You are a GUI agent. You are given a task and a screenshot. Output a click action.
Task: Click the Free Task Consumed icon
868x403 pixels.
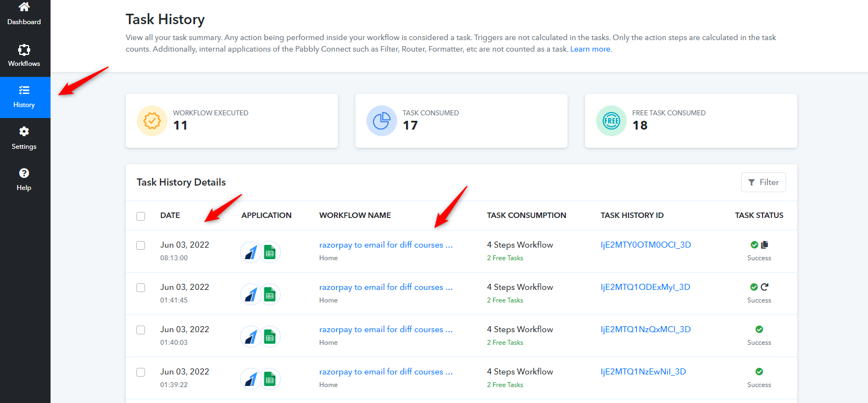611,121
